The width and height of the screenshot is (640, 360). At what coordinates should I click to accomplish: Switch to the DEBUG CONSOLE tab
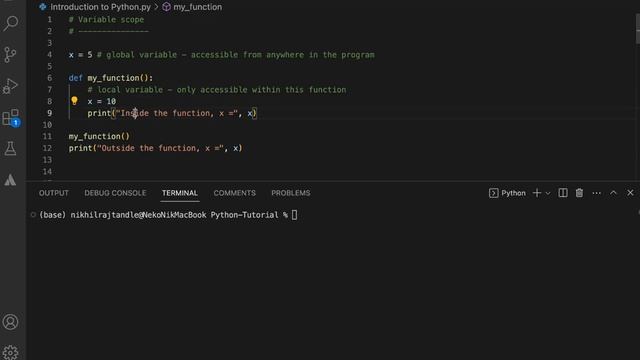pyautogui.click(x=115, y=193)
